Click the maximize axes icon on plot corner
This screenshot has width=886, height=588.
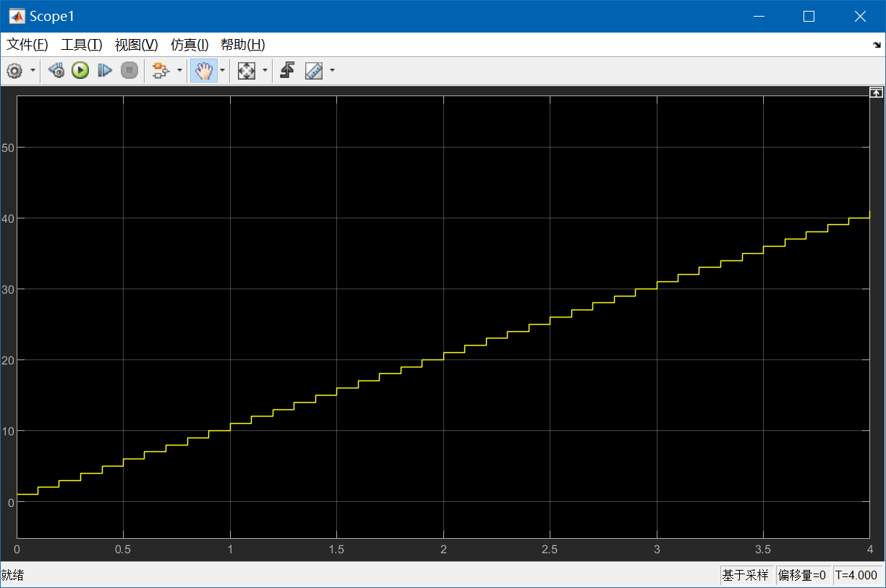coord(876,92)
